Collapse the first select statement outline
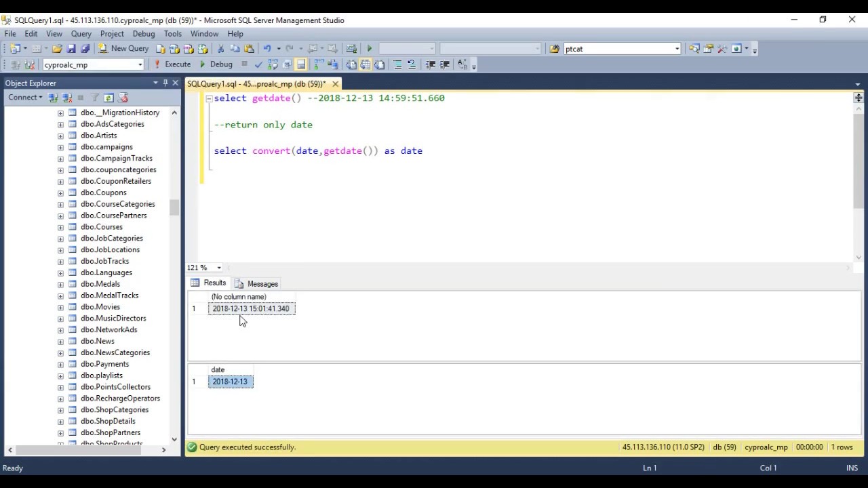The width and height of the screenshot is (868, 488). click(209, 98)
